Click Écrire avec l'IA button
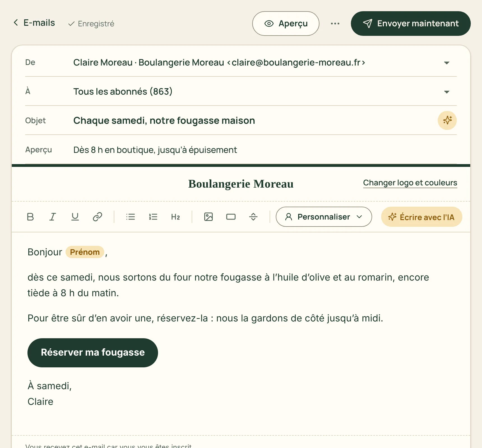The height and width of the screenshot is (448, 482). click(x=421, y=217)
